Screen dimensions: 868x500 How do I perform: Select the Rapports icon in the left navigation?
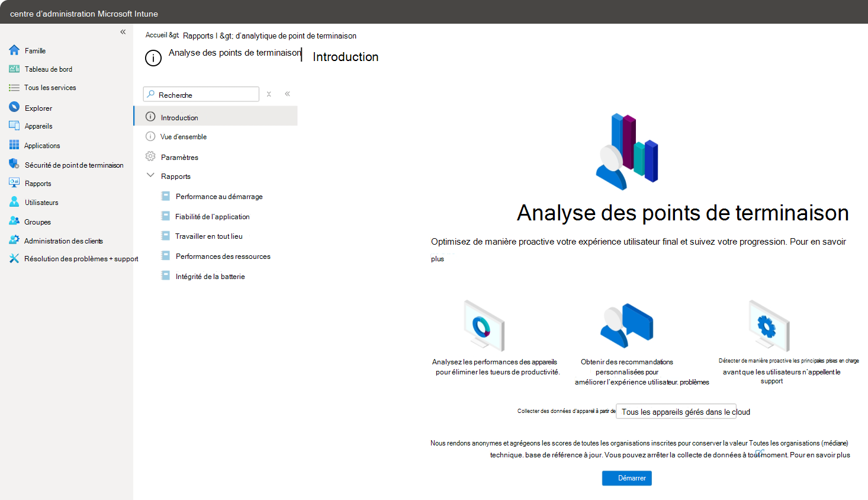tap(14, 183)
